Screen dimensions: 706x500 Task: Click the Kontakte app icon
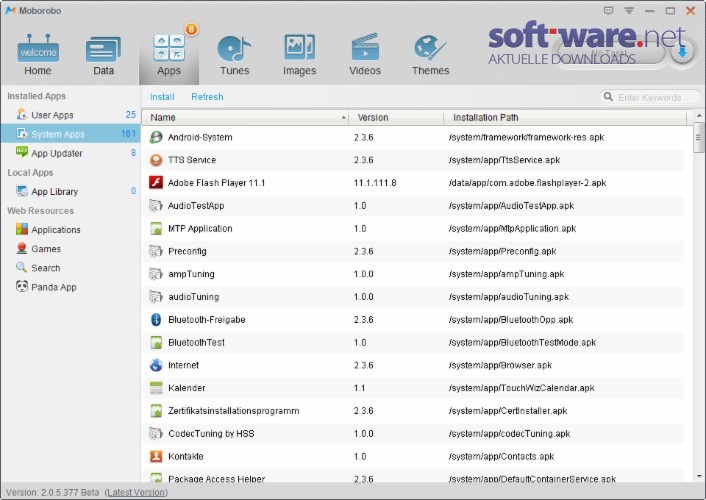click(x=156, y=456)
